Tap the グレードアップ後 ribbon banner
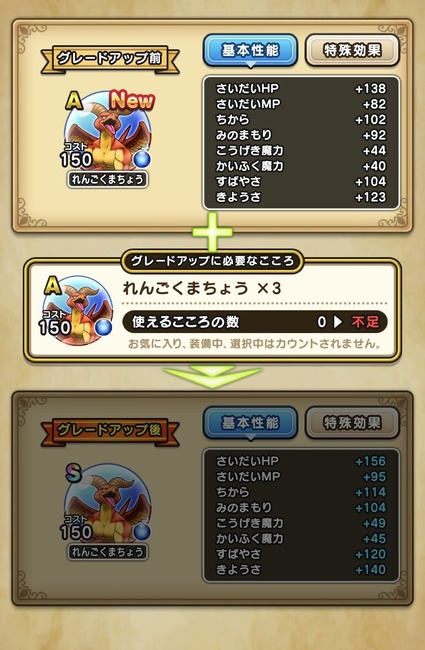 tap(110, 431)
